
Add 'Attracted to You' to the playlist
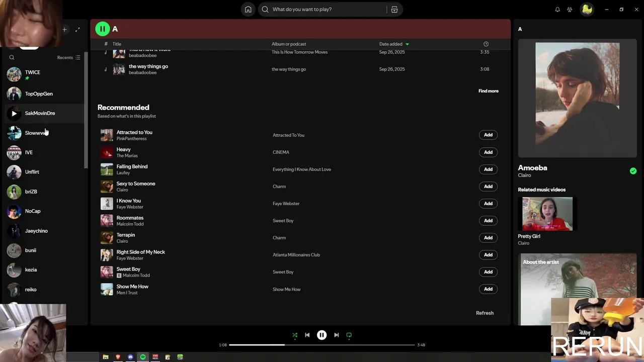488,135
